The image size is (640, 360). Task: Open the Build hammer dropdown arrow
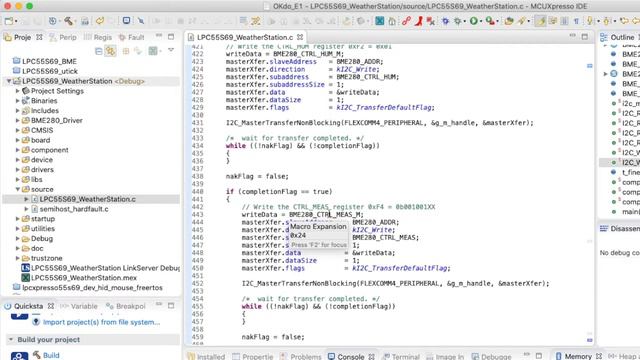[x=75, y=21]
